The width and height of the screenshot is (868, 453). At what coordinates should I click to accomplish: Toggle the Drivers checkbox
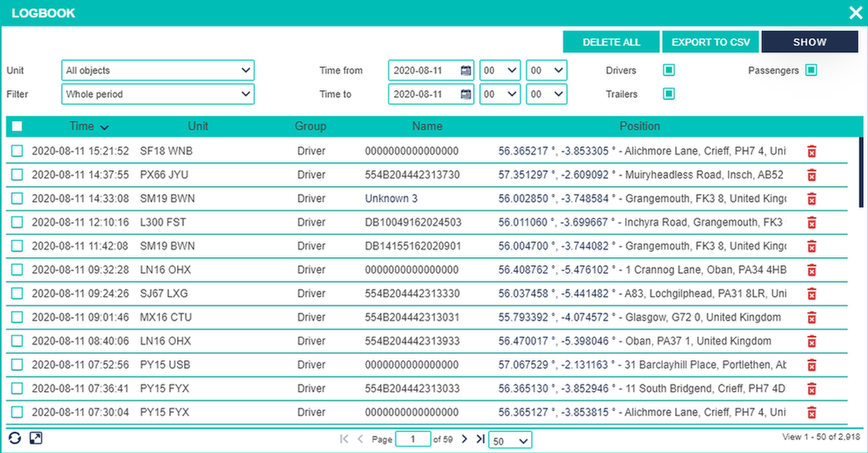[x=668, y=70]
